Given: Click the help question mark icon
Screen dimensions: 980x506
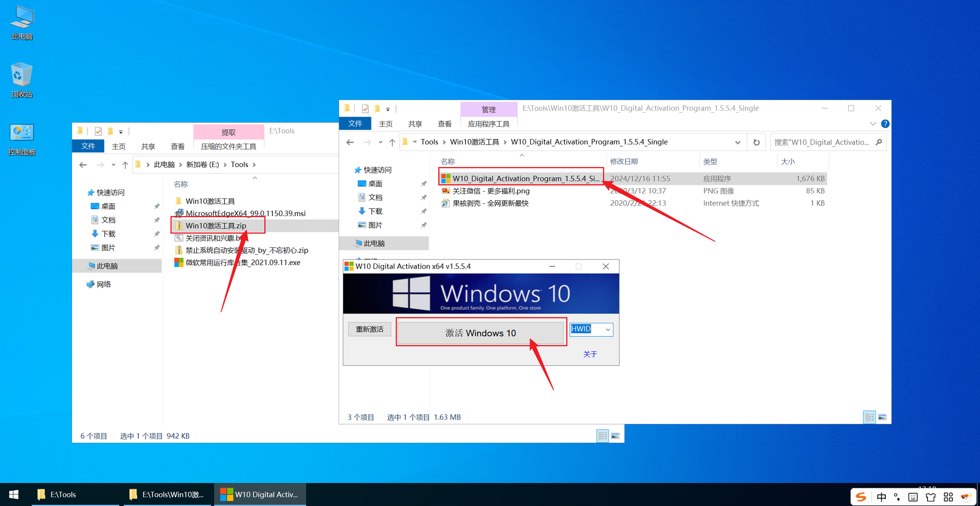Looking at the screenshot, I should [x=885, y=124].
